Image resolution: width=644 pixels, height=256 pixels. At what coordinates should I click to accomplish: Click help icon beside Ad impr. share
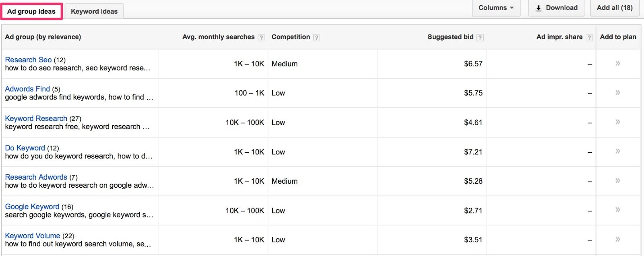589,37
